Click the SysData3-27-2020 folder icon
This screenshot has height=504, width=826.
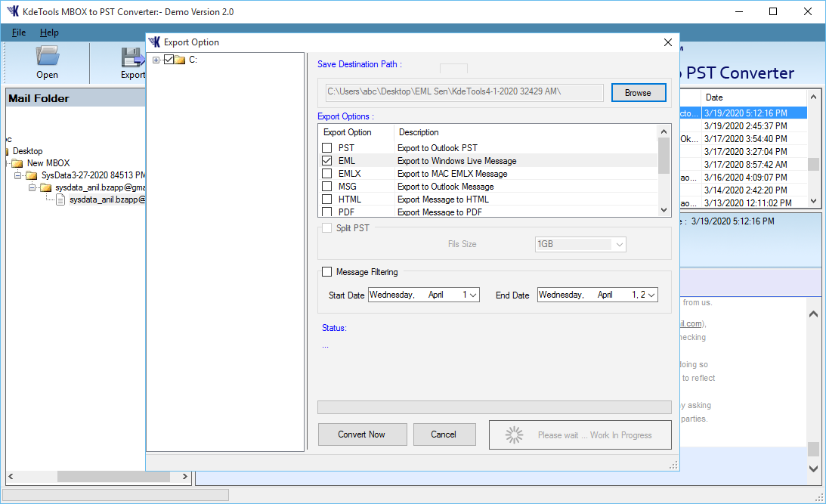32,175
